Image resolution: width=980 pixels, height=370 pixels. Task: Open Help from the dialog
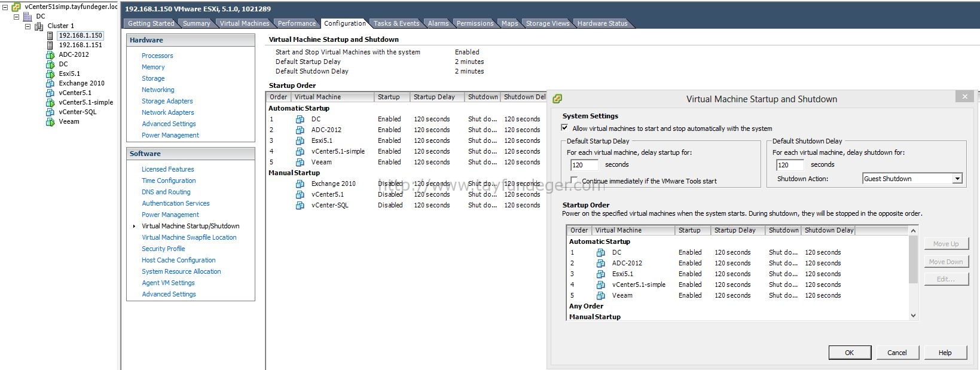pos(945,353)
